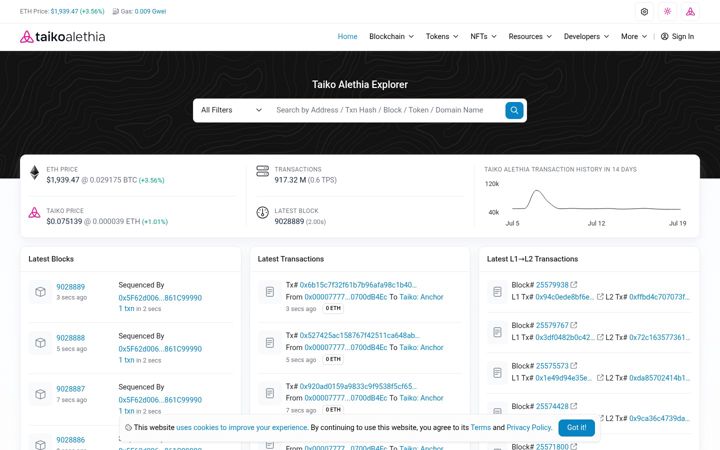
Task: Click the Sign In user icon
Action: (x=664, y=36)
